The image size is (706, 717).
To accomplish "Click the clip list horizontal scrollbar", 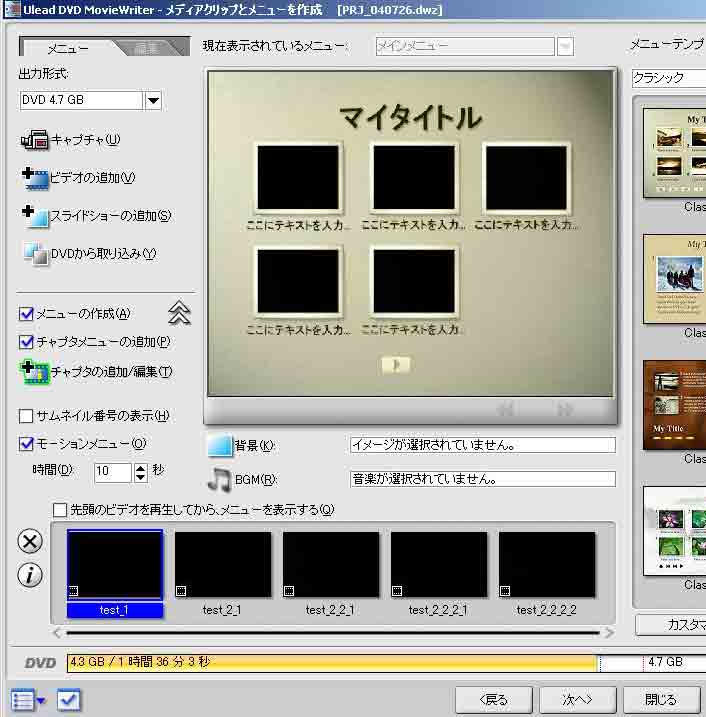I will point(334,632).
